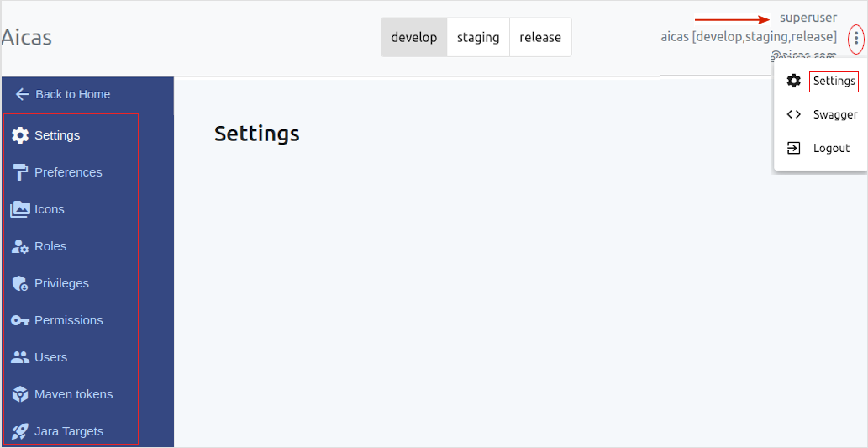The image size is (868, 448).
Task: Click the Maven tokens cube icon
Action: tap(20, 394)
